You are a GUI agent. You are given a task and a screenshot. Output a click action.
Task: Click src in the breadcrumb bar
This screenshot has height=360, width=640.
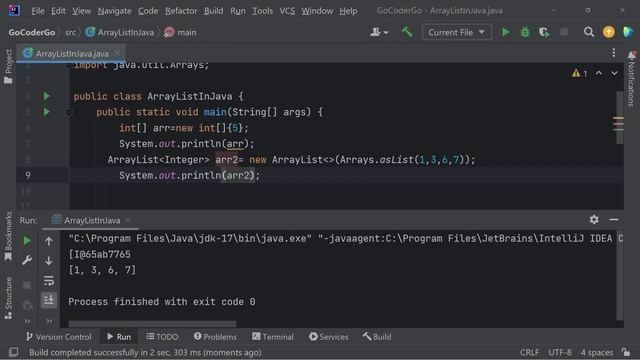pos(70,33)
